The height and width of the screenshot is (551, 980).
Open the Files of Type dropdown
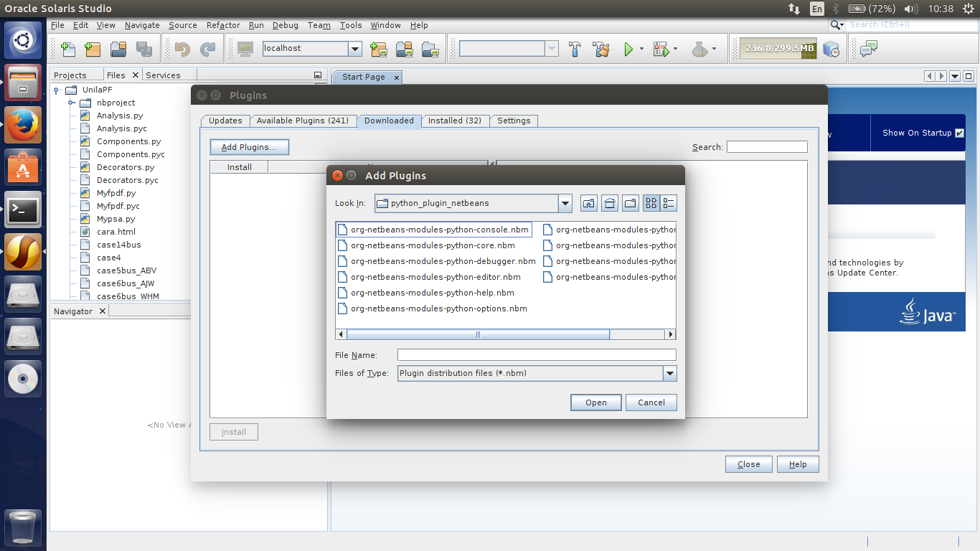[670, 373]
